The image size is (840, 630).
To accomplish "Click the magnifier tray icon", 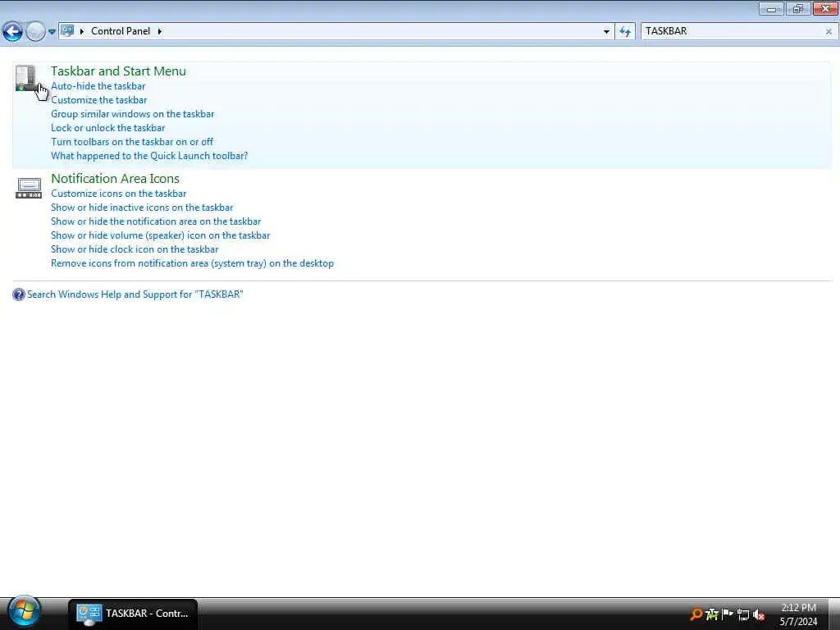I will [696, 614].
